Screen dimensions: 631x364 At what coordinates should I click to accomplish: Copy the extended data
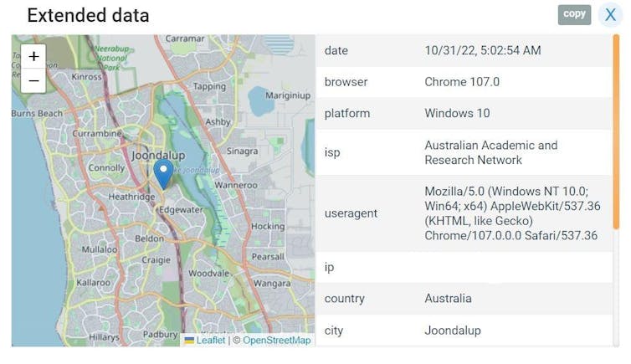coord(574,14)
